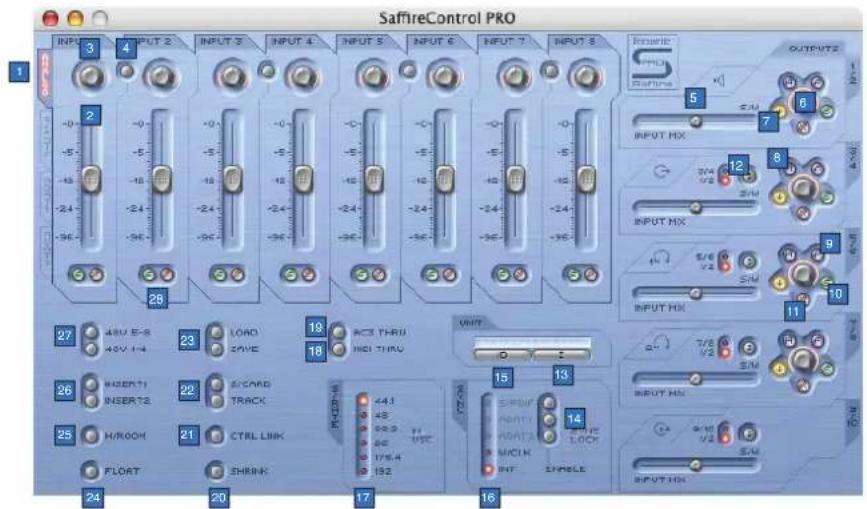The height and width of the screenshot is (509, 867).
Task: Solo Input 2 channel
Action: 149,274
